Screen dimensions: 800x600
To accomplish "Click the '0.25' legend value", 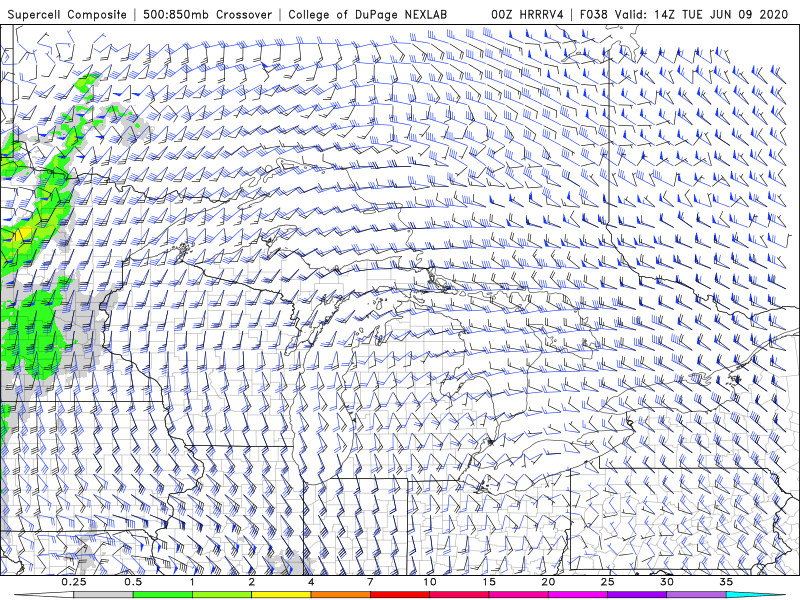I will (x=74, y=582).
